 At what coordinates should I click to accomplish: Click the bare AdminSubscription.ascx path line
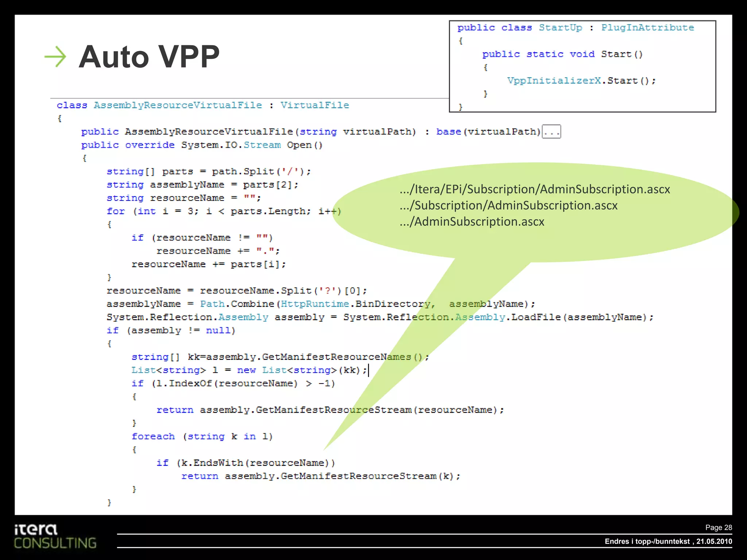(472, 222)
